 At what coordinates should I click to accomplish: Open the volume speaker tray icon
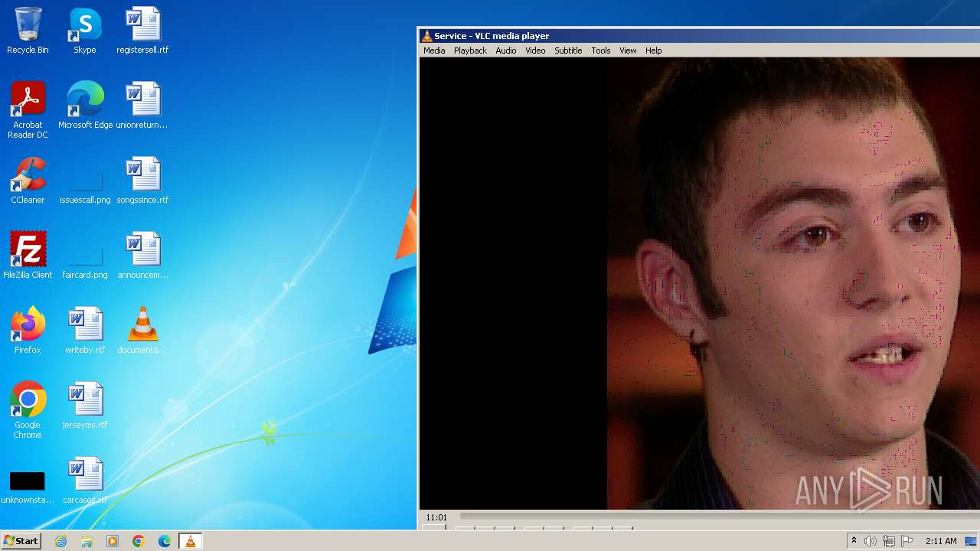click(x=871, y=541)
